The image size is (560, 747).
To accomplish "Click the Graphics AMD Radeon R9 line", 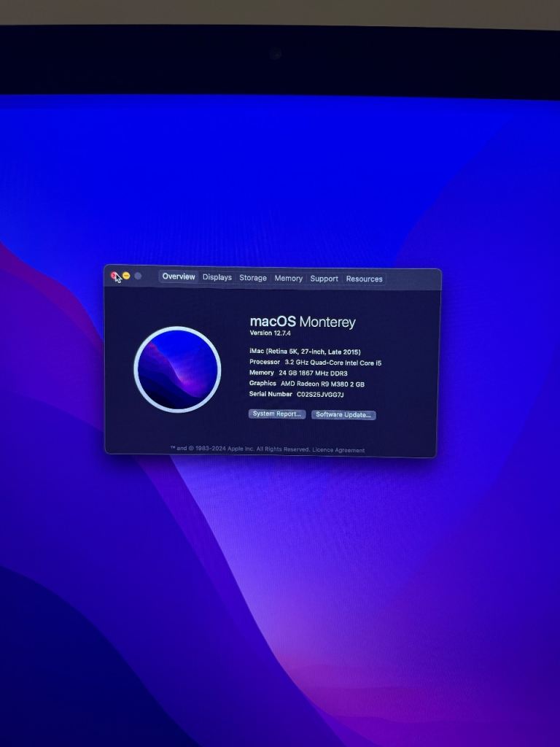I will pos(306,384).
